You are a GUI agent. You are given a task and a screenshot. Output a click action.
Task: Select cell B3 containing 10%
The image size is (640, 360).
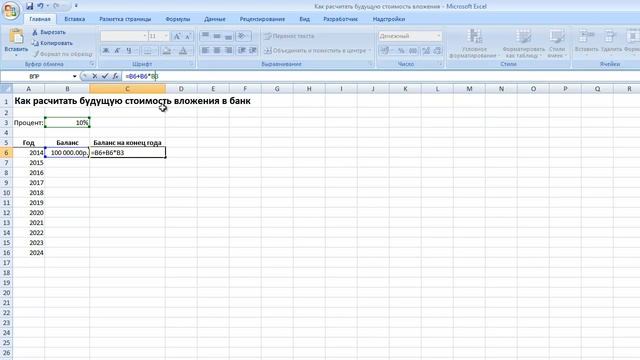coord(67,122)
